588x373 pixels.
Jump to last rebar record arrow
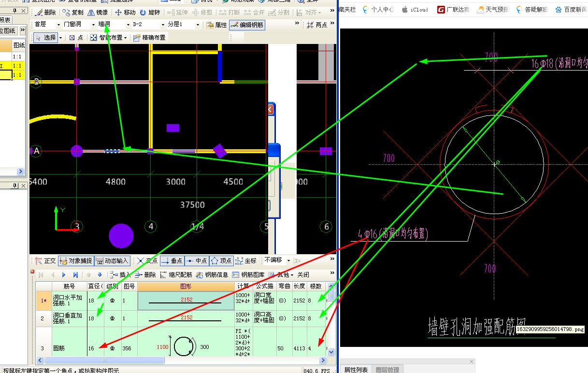click(76, 274)
